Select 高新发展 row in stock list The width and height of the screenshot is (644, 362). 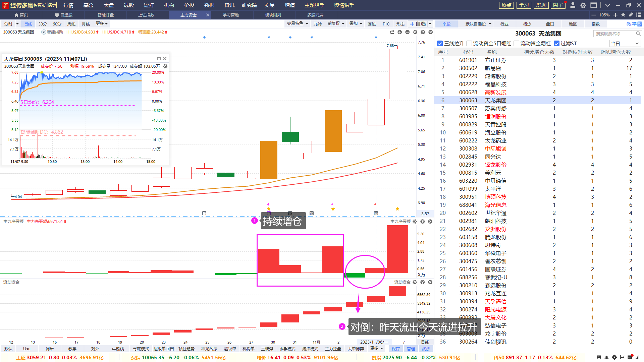[x=538, y=92]
